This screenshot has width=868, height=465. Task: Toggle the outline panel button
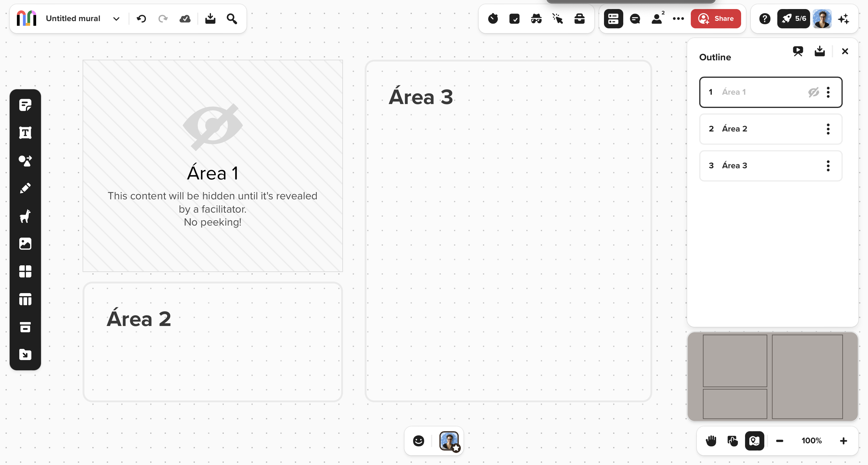(x=613, y=19)
